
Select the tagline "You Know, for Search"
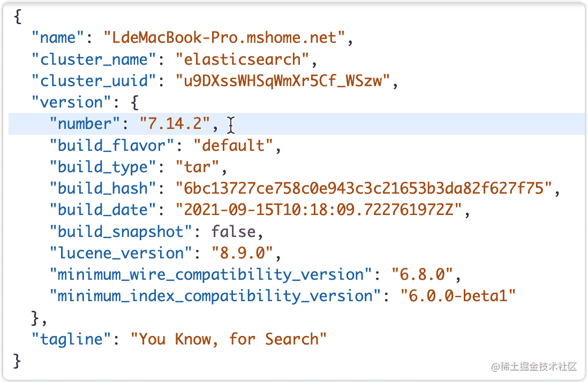pos(229,339)
